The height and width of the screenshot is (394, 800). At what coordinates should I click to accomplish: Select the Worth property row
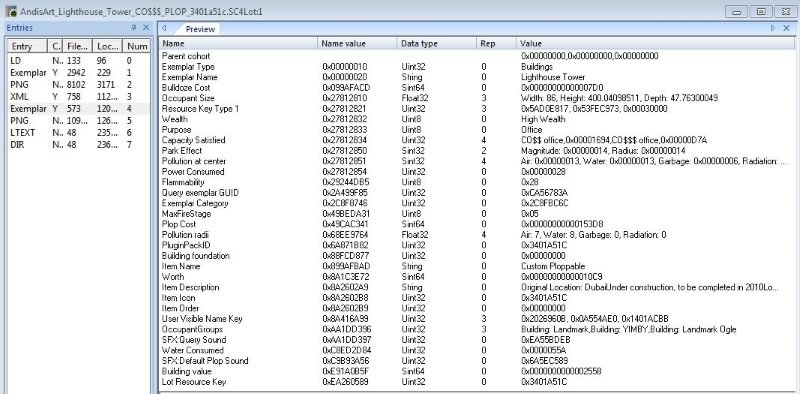(x=477, y=277)
